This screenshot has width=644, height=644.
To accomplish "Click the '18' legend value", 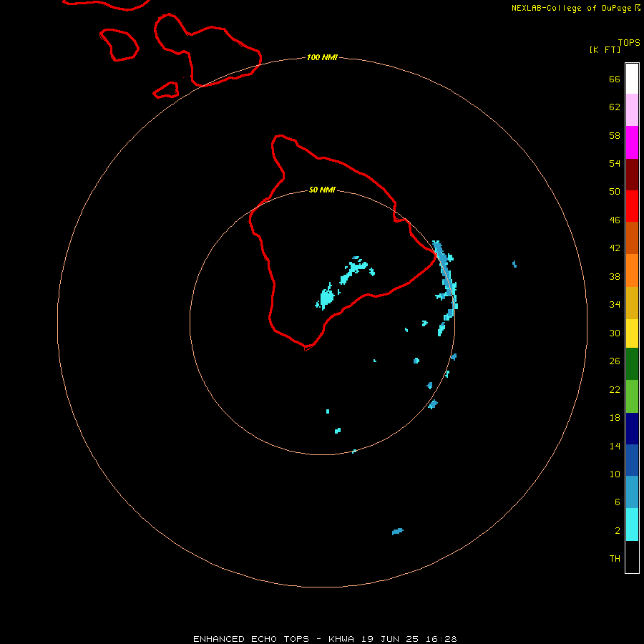I will click(x=615, y=418).
